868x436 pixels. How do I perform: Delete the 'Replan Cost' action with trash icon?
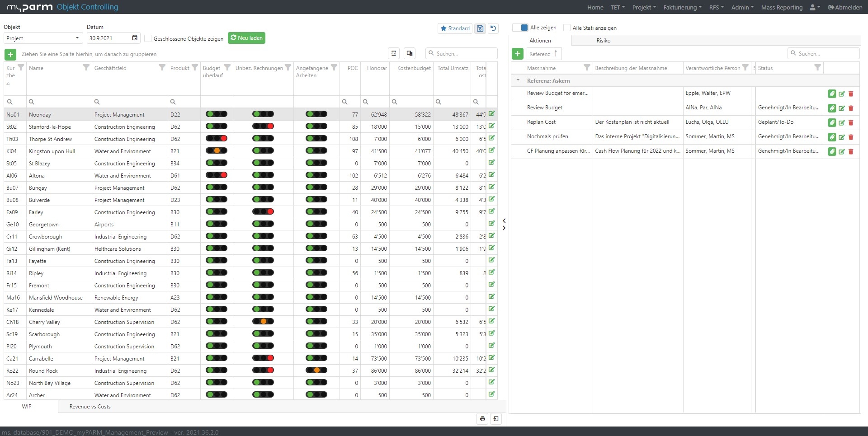(851, 123)
